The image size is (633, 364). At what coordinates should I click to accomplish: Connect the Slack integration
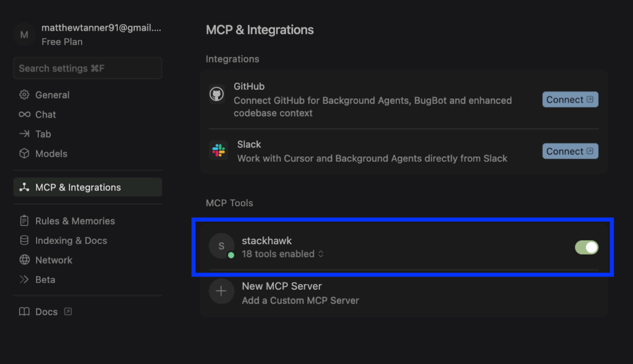(570, 151)
